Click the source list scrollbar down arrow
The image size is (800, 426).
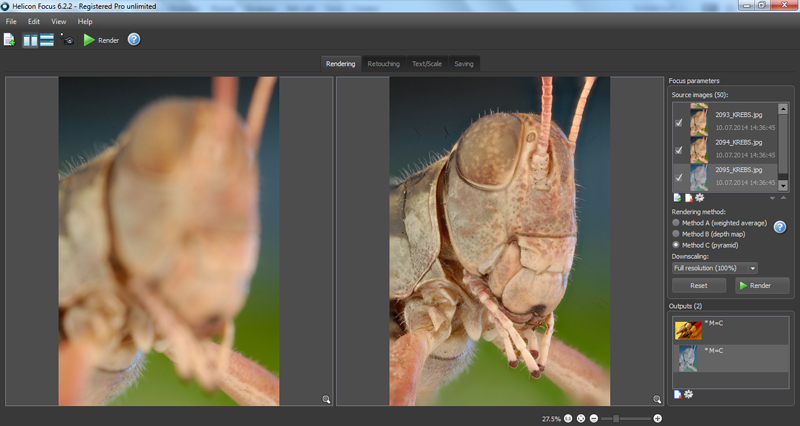(783, 186)
